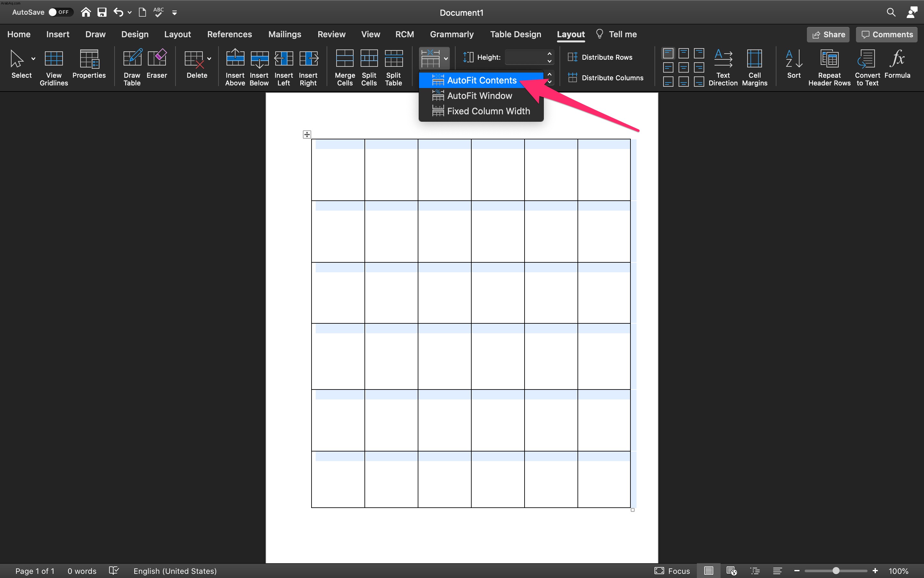Image resolution: width=924 pixels, height=578 pixels.
Task: Choose AutoFit Window
Action: (481, 96)
